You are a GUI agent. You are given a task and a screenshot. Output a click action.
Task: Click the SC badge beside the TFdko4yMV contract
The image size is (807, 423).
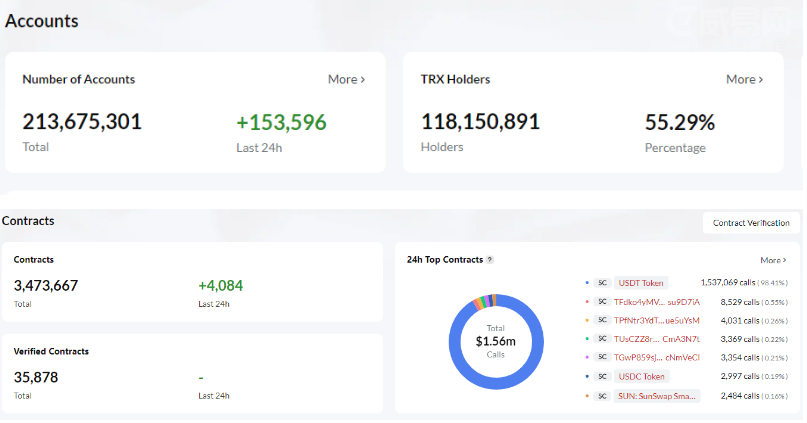click(x=602, y=302)
